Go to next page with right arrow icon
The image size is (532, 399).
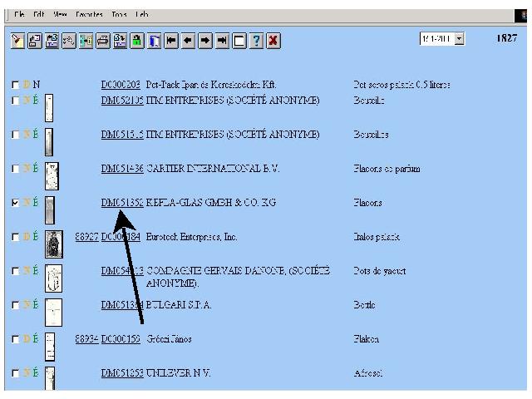click(x=205, y=41)
